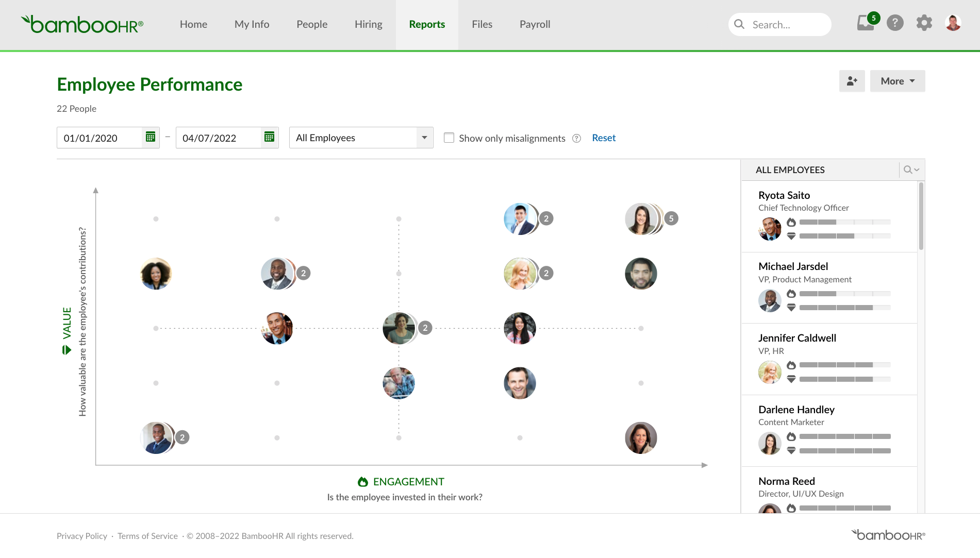Click the share report person icon
This screenshot has width=980, height=558.
click(852, 81)
